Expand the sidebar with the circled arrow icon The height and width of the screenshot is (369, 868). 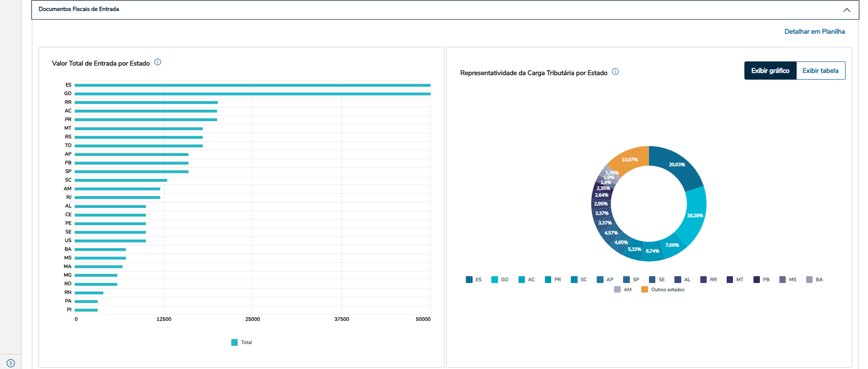pos(11,363)
